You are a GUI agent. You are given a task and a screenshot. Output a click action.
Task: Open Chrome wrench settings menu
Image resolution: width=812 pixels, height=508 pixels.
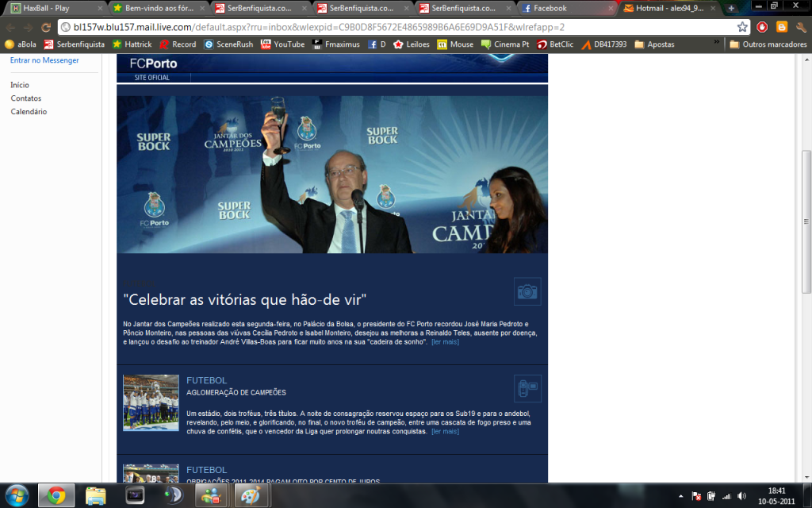[x=800, y=26]
